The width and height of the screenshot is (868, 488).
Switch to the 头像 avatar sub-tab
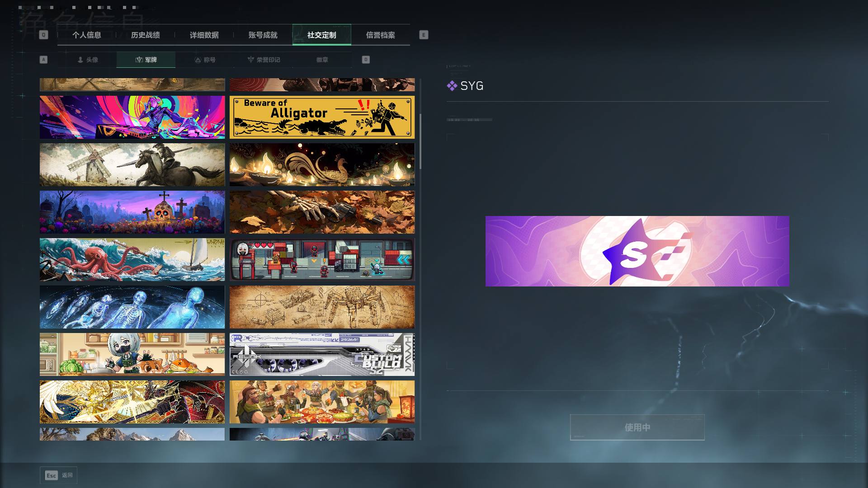coord(87,60)
